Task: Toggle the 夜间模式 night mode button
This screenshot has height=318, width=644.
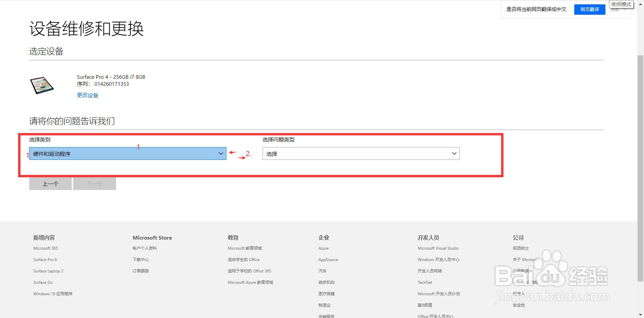Action: 621,4
